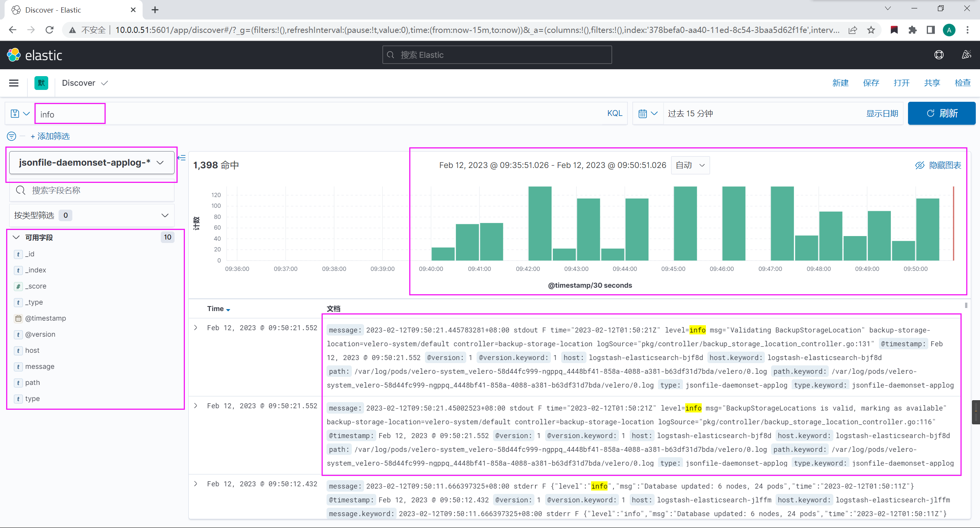Image resolution: width=980 pixels, height=528 pixels.
Task: Click the @version field in sidebar
Action: (40, 334)
